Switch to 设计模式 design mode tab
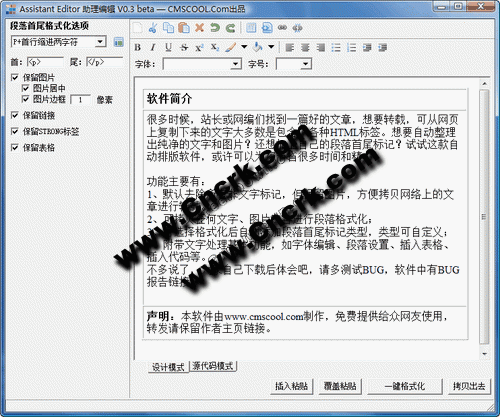The width and height of the screenshot is (500, 417). (x=168, y=367)
